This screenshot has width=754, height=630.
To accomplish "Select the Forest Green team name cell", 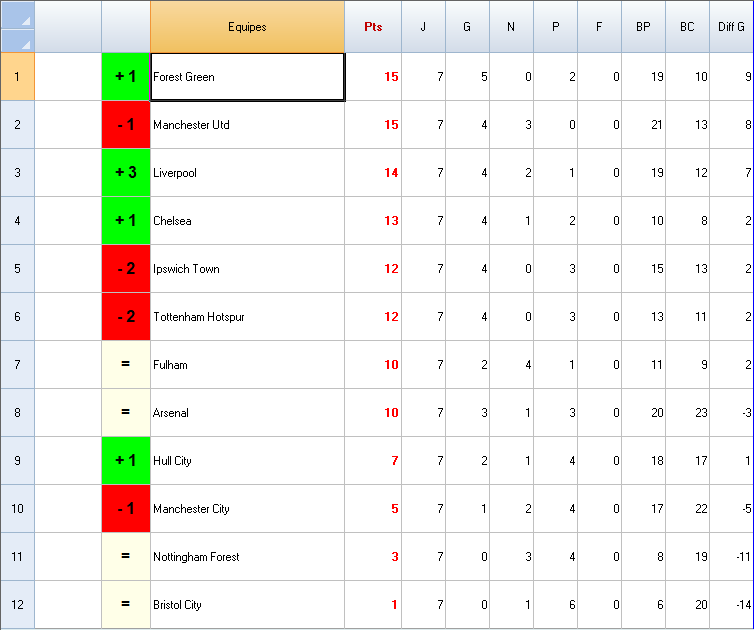I will [x=247, y=77].
